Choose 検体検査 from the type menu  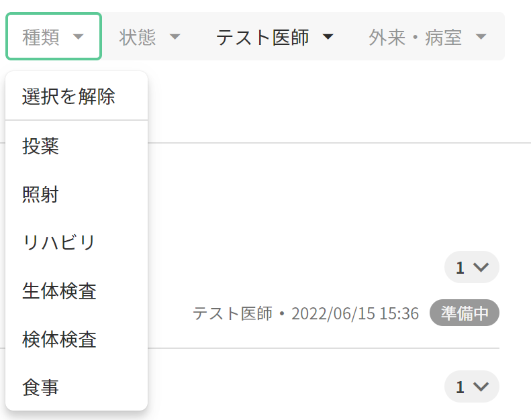[x=59, y=339]
